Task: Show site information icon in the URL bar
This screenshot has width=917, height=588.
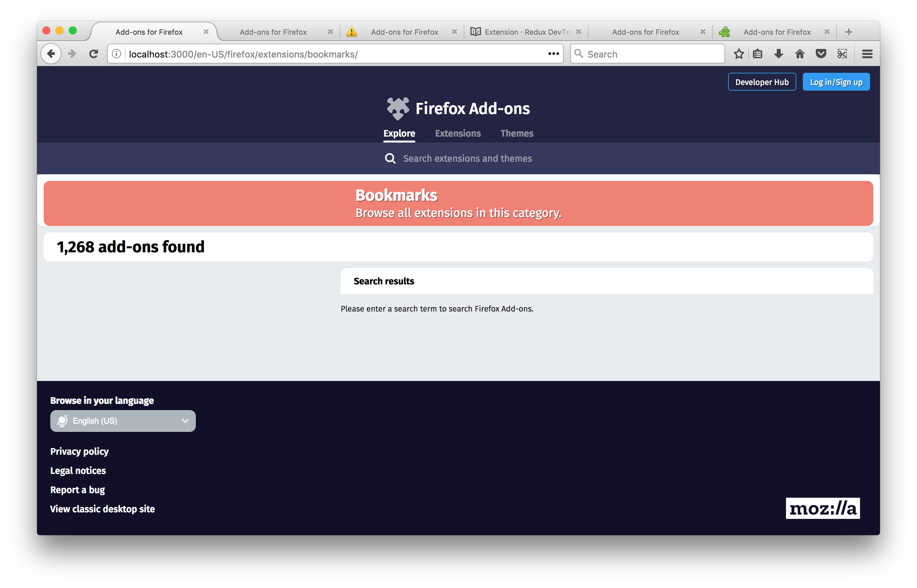Action: [x=116, y=54]
